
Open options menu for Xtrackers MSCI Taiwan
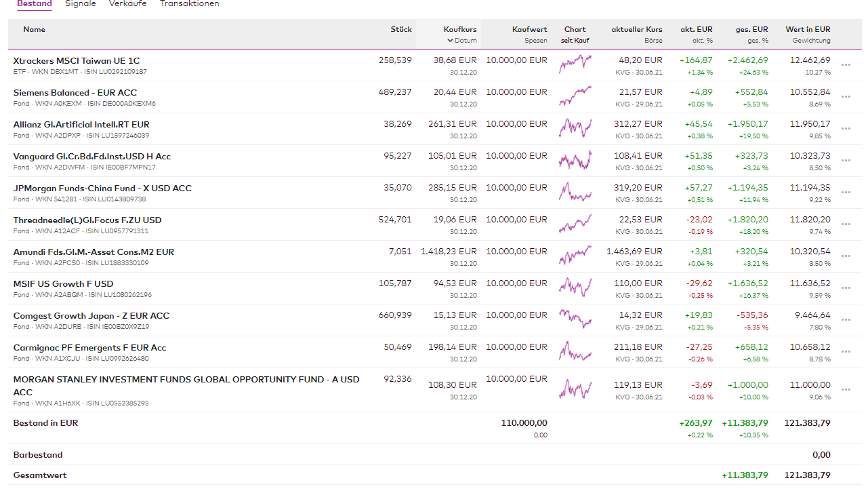pyautogui.click(x=846, y=65)
